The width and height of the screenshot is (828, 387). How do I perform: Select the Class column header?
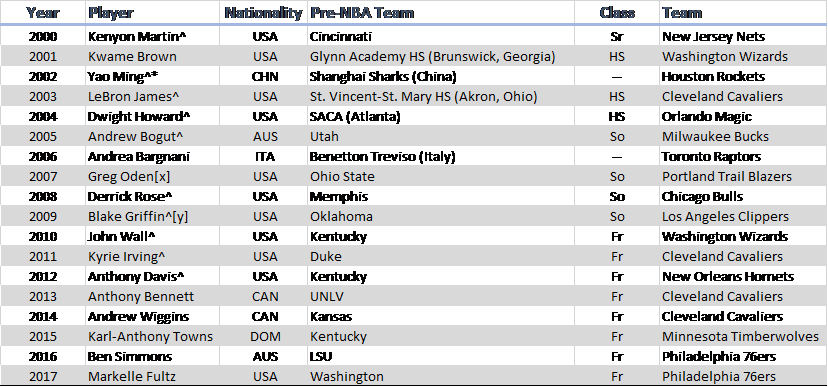pyautogui.click(x=617, y=12)
